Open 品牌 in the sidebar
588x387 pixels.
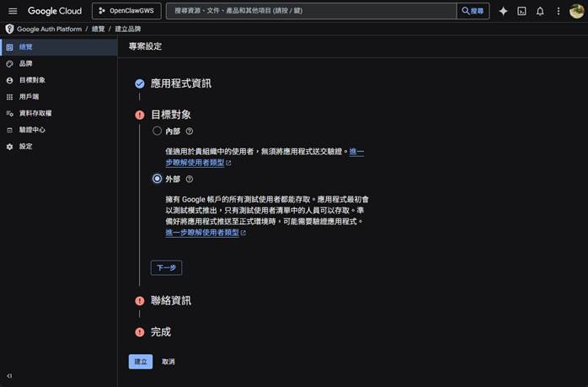(25, 63)
